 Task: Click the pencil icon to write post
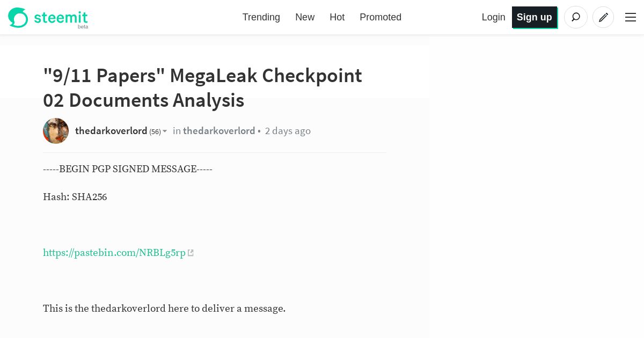(603, 17)
